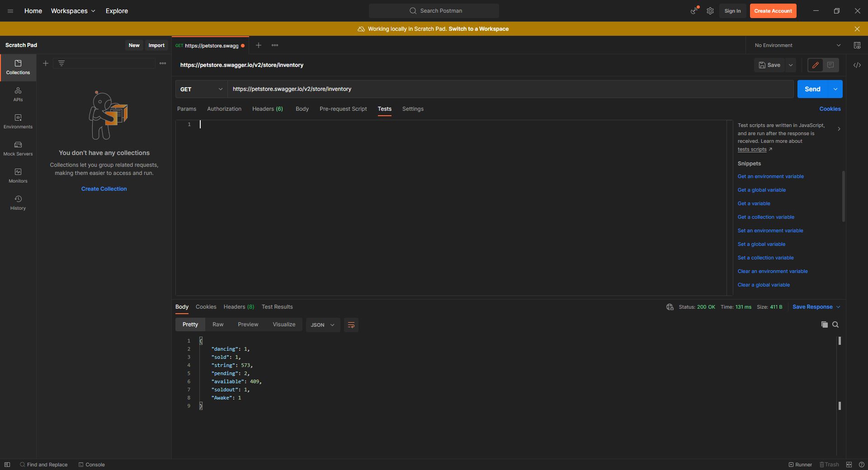Image resolution: width=868 pixels, height=470 pixels.
Task: Expand the Save options arrow
Action: point(791,65)
